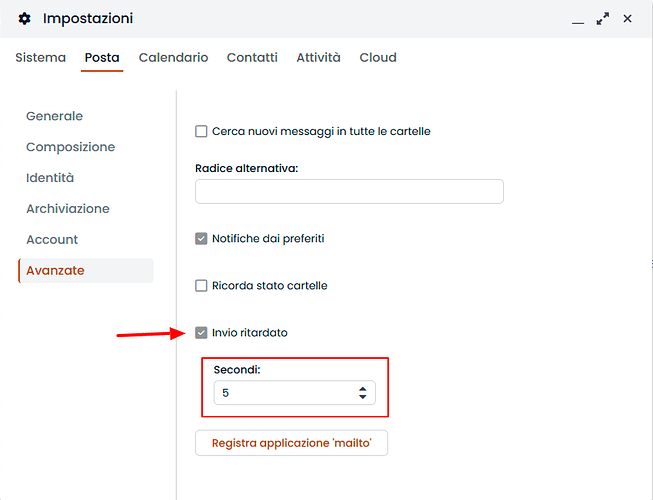The width and height of the screenshot is (653, 500).
Task: Decrease Secondi value with down arrow
Action: point(362,398)
